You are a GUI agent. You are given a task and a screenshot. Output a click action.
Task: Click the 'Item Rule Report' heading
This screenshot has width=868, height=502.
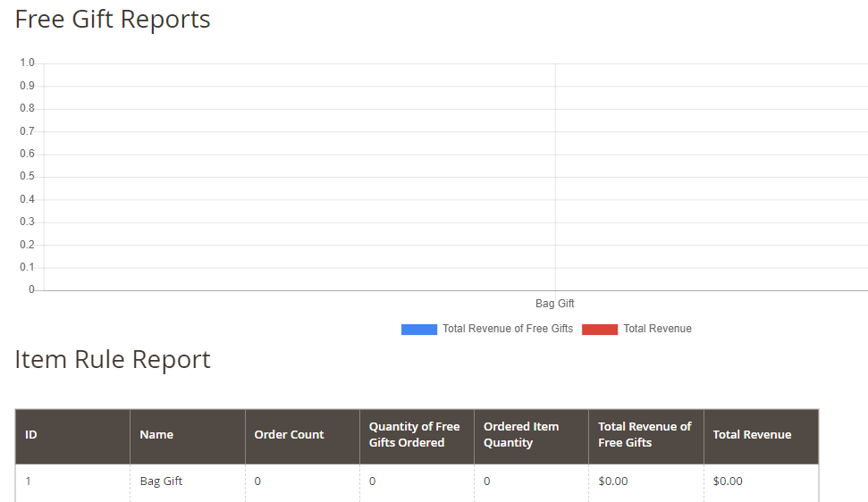point(113,359)
